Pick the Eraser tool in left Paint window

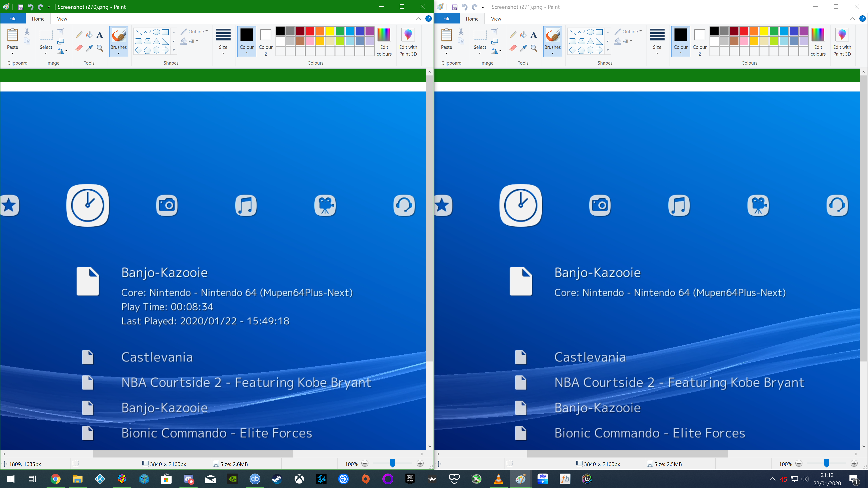79,48
